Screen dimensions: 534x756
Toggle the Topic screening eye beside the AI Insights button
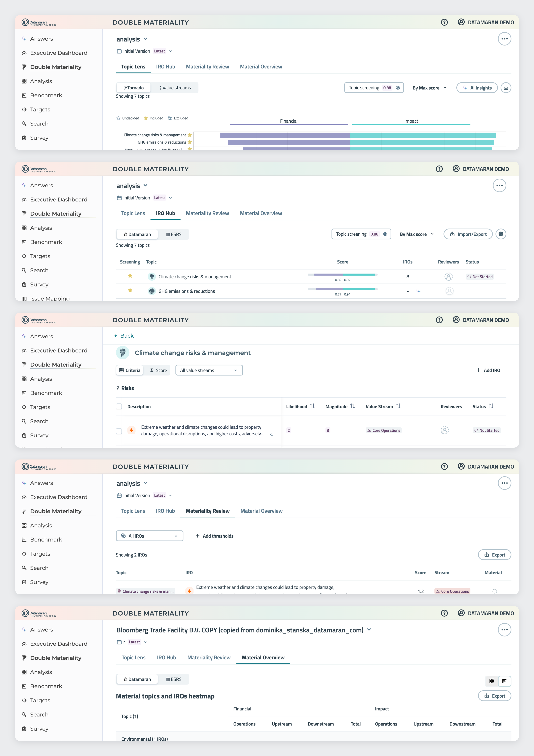point(398,88)
